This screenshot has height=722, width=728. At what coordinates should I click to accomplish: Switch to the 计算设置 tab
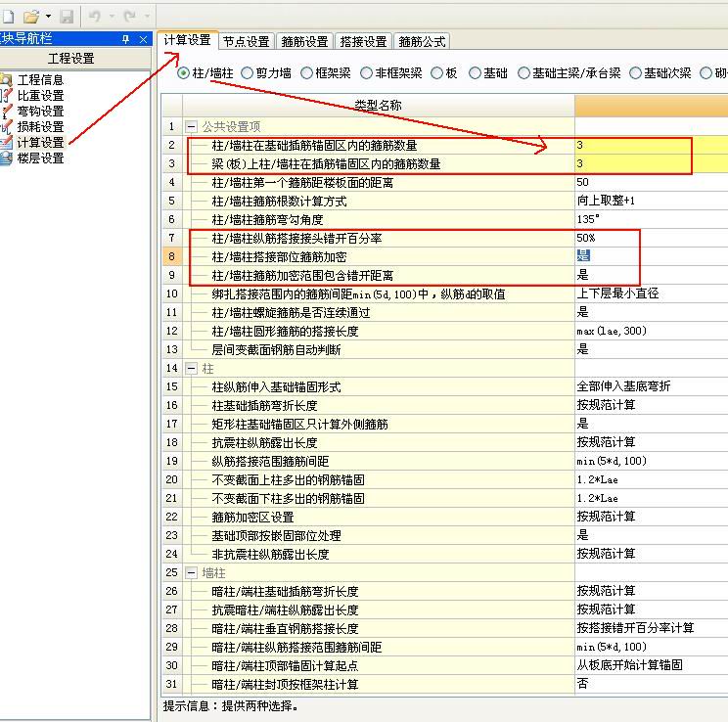(188, 40)
